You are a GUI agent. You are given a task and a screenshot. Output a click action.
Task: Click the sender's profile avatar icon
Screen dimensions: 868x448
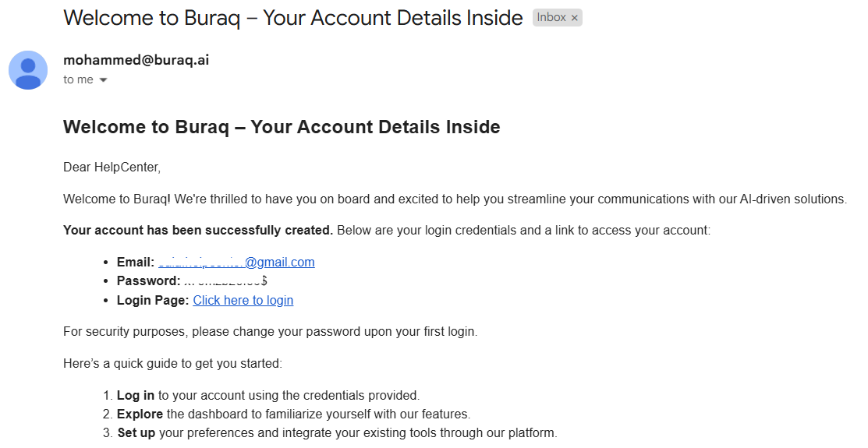pos(27,70)
